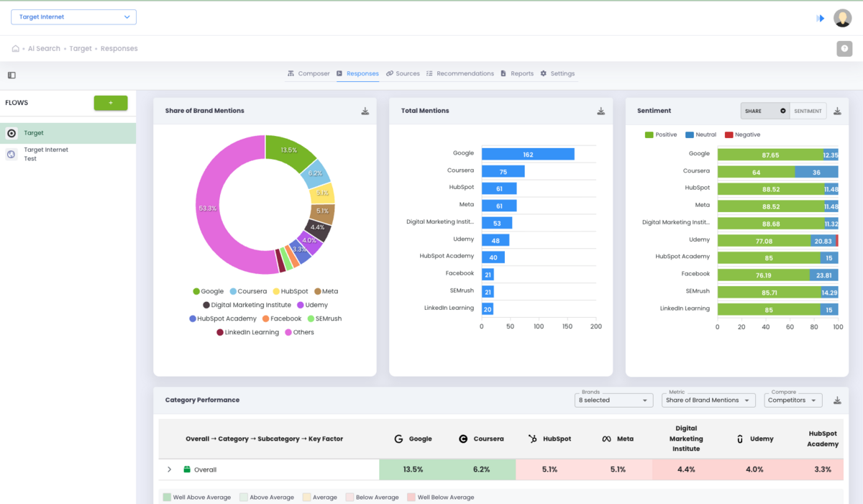Click the Meta logo column header
This screenshot has width=863, height=504.
[606, 439]
